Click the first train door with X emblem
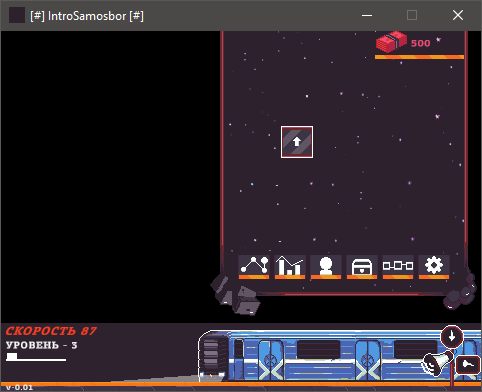This screenshot has height=392, width=482. click(x=271, y=360)
